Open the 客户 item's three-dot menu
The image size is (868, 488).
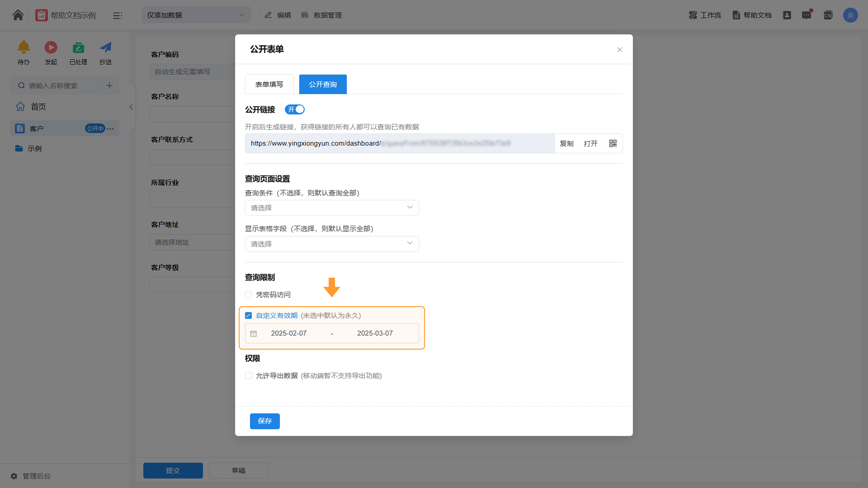(110, 129)
